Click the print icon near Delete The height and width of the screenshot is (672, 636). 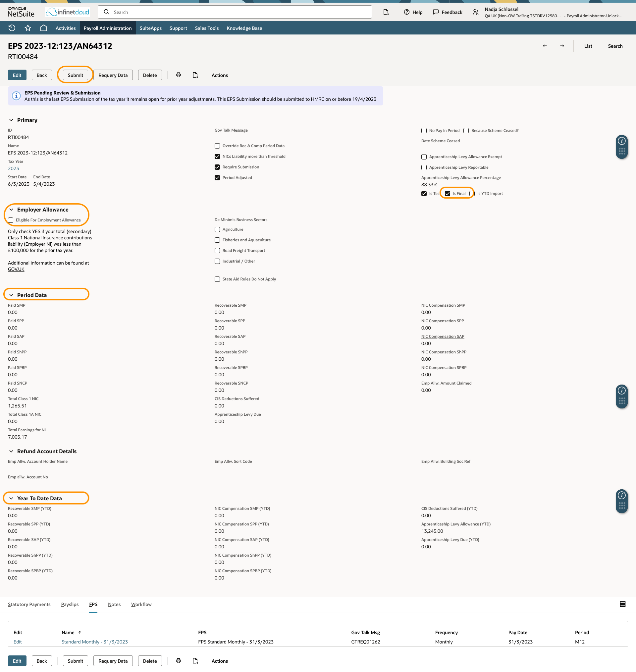click(x=178, y=75)
